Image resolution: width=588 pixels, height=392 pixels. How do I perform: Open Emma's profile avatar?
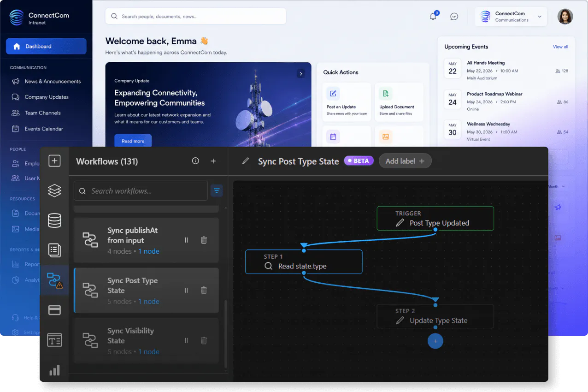coord(565,17)
